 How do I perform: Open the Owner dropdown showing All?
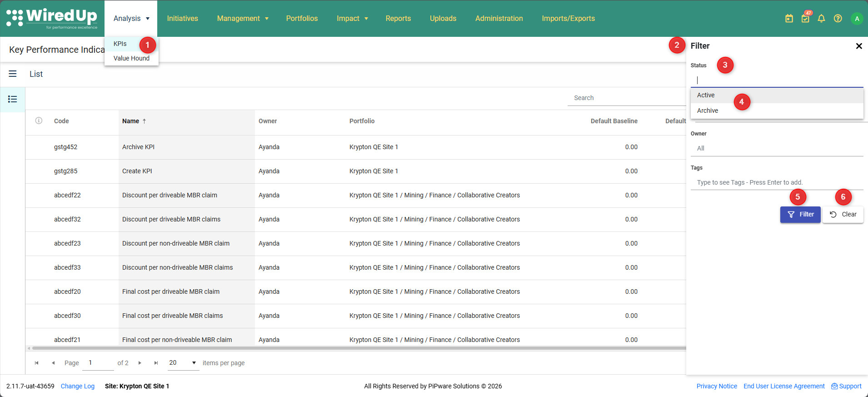click(x=777, y=148)
